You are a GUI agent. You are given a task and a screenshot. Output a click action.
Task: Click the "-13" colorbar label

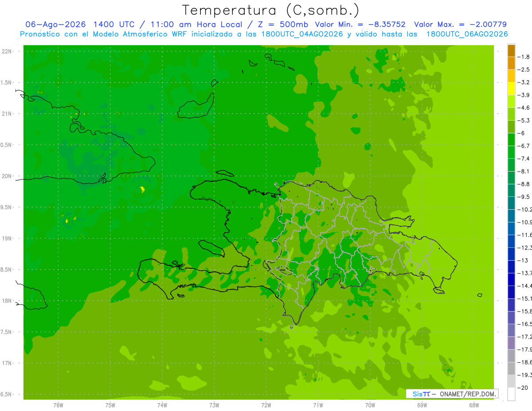click(523, 260)
